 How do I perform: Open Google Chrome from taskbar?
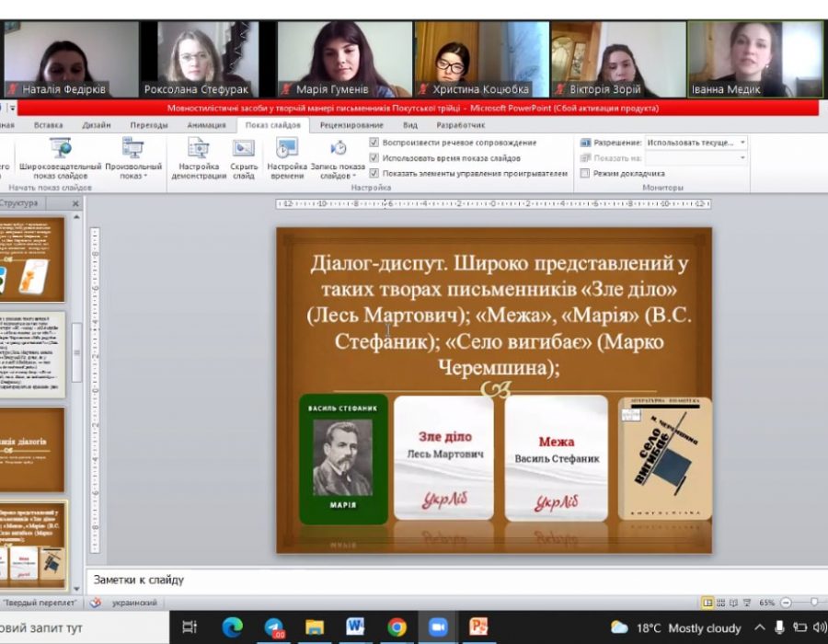tap(397, 627)
